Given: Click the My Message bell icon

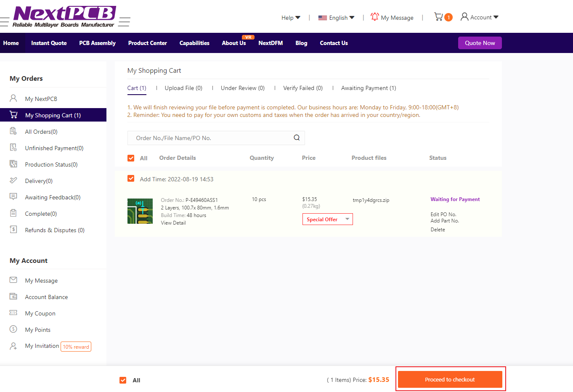Looking at the screenshot, I should 374,17.
